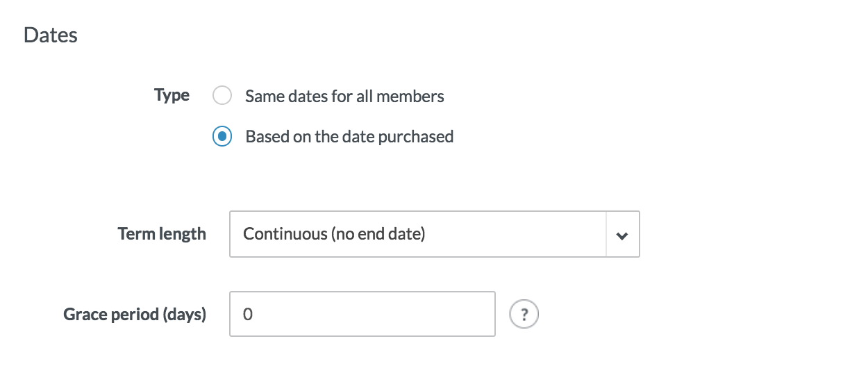Select the Same dates for all members radio
Image resolution: width=868 pixels, height=382 pixels.
222,96
